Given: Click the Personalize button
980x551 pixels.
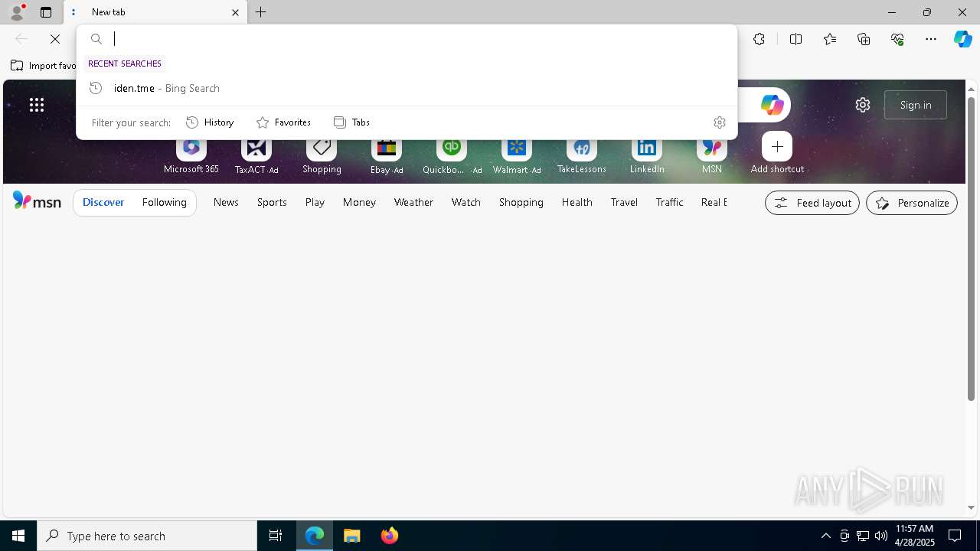Looking at the screenshot, I should pyautogui.click(x=912, y=203).
